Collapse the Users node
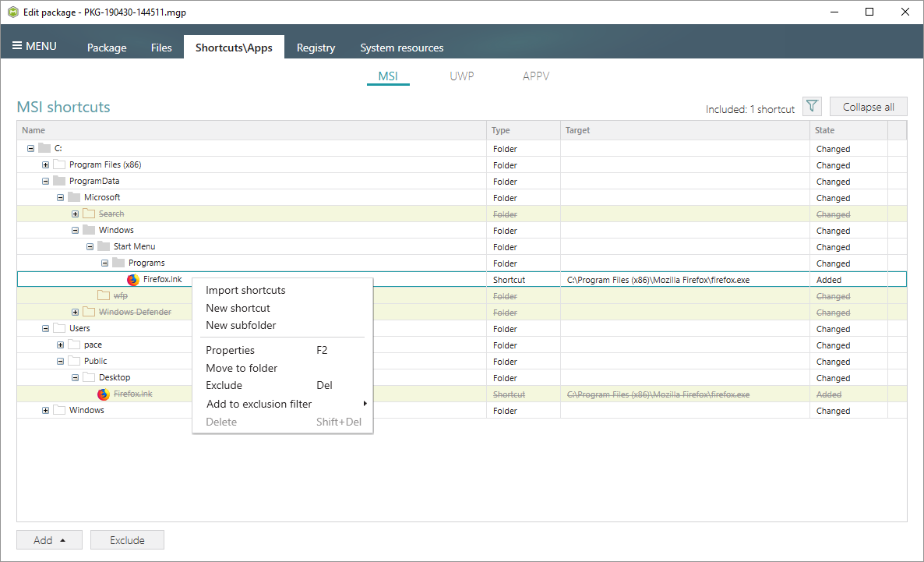The image size is (924, 562). pos(45,328)
